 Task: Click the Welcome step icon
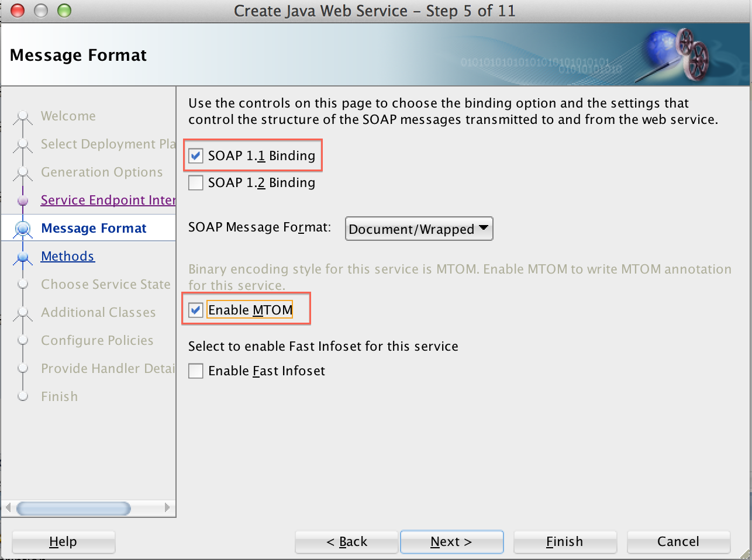point(22,116)
